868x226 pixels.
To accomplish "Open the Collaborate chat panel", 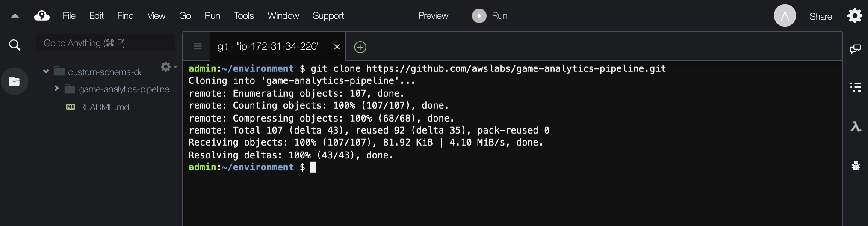I will pyautogui.click(x=855, y=49).
